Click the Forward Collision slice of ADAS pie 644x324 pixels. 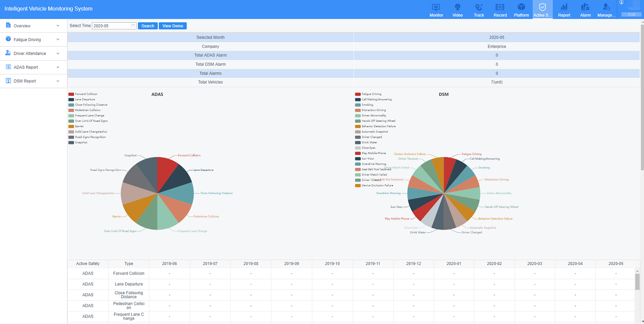tap(166, 172)
